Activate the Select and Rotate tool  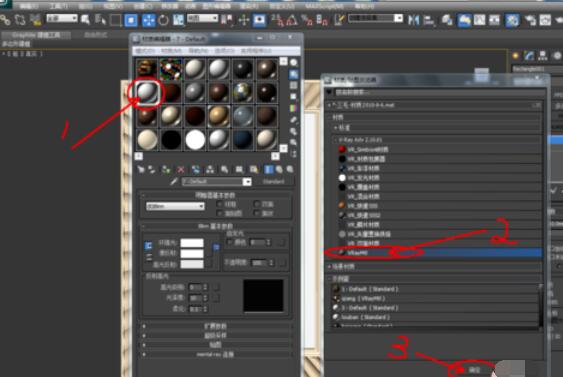[x=163, y=20]
